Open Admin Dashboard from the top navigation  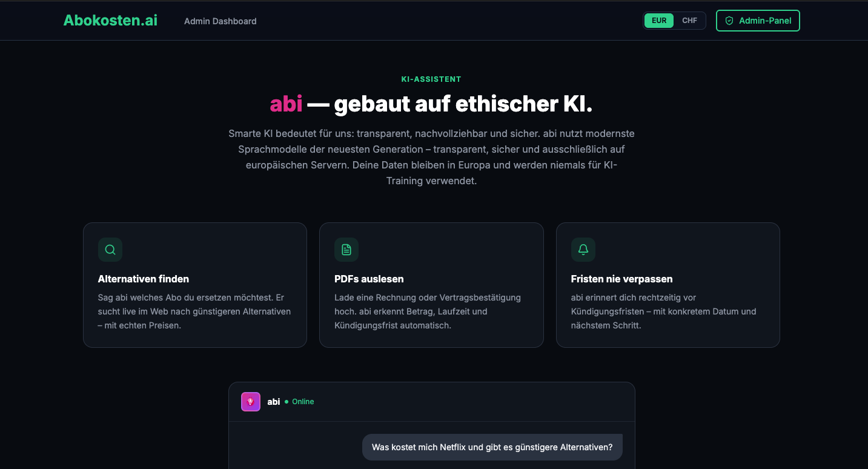(220, 21)
